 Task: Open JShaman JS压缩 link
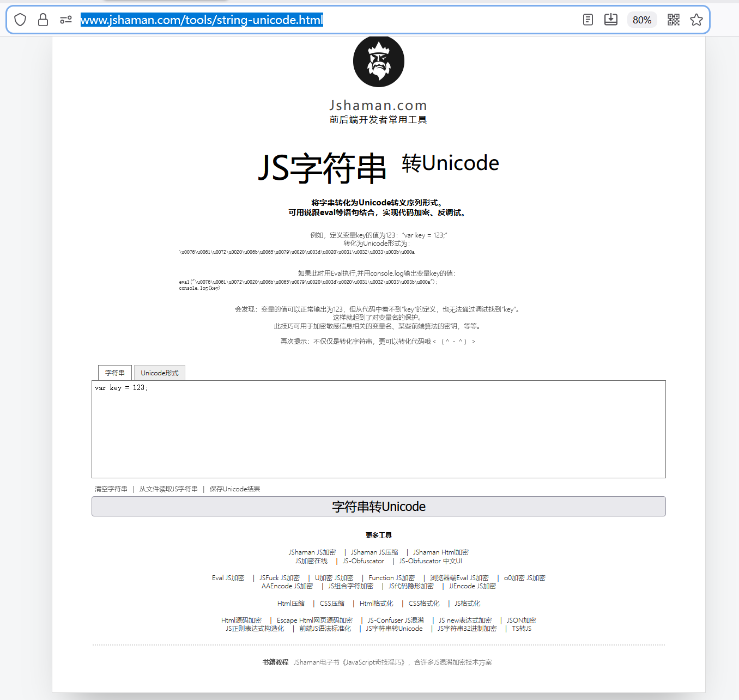pos(374,552)
